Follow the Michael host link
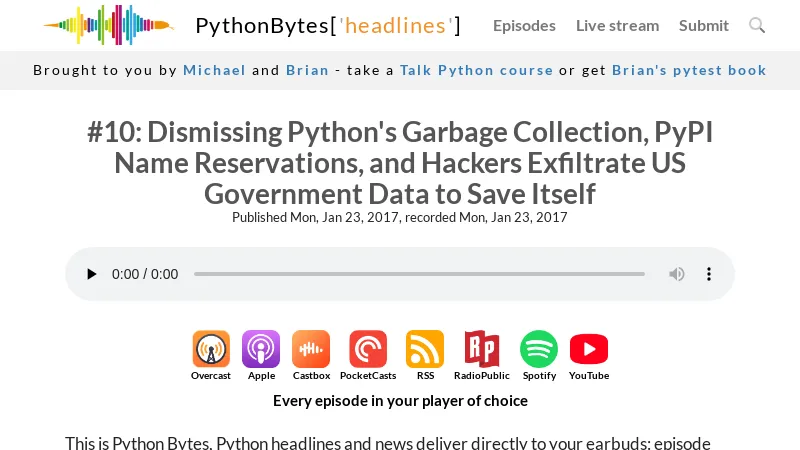 point(214,70)
